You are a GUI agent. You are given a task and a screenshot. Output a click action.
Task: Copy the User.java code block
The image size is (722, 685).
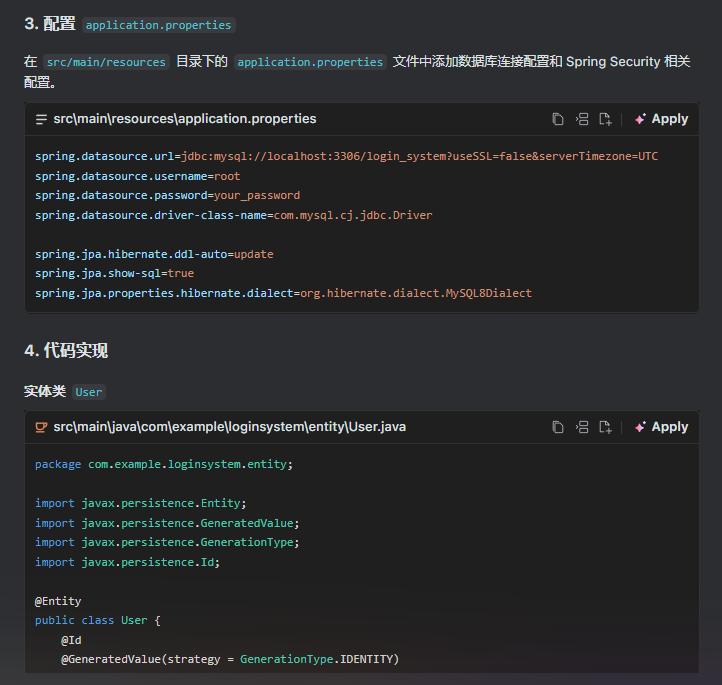point(558,427)
